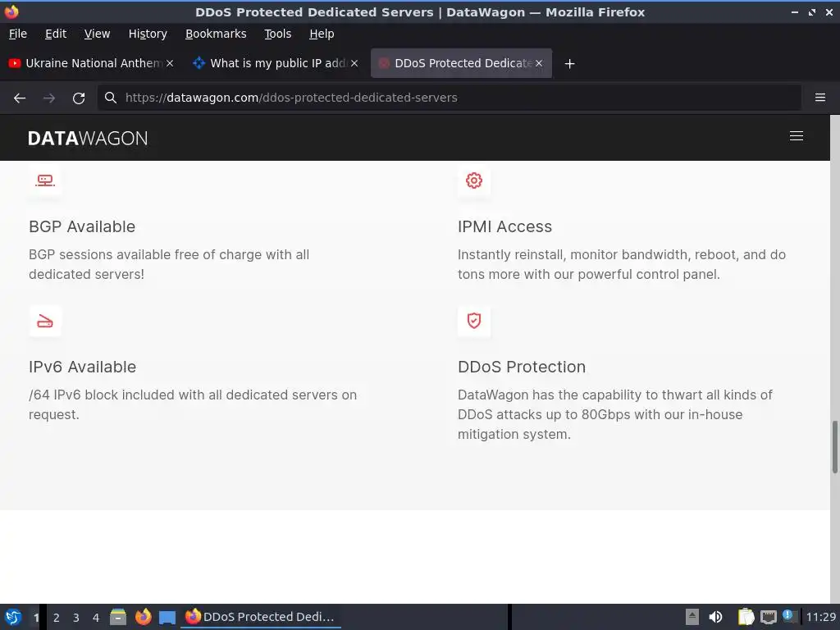This screenshot has height=630, width=840.
Task: Open the Help menu
Action: point(322,34)
